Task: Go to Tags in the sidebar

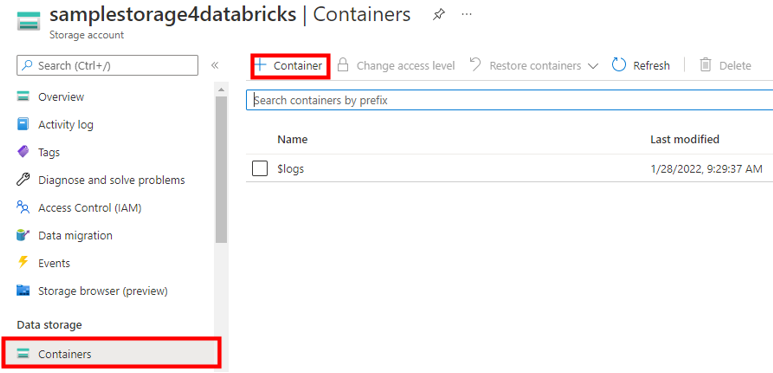Action: 49,152
